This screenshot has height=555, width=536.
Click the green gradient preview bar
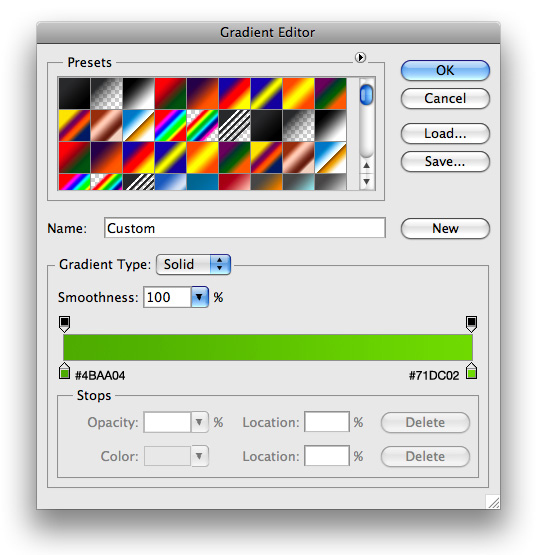click(x=268, y=348)
